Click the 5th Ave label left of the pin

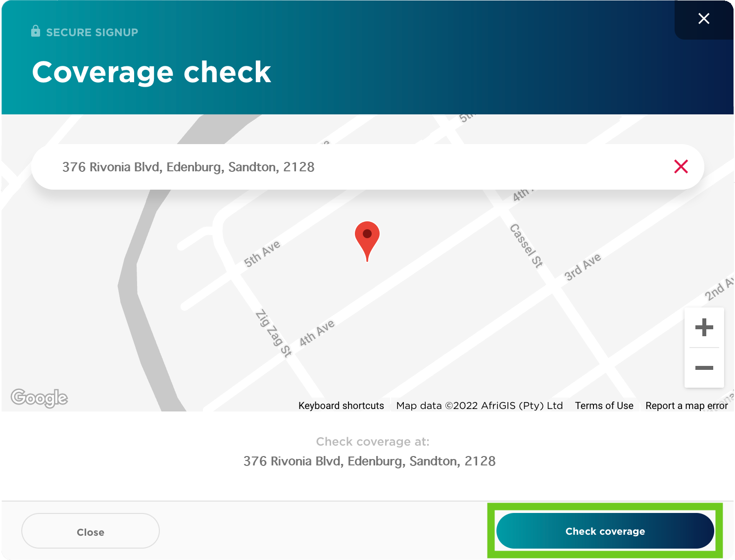coord(262,254)
